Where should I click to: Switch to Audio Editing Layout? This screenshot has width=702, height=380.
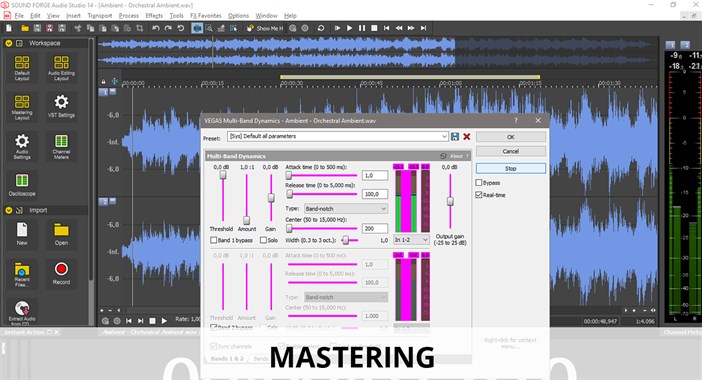(61, 68)
